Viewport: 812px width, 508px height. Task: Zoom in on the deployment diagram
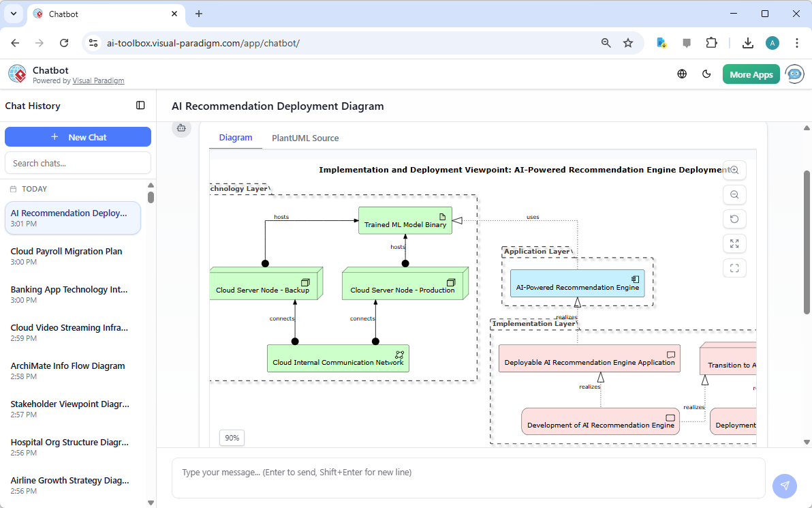point(734,170)
